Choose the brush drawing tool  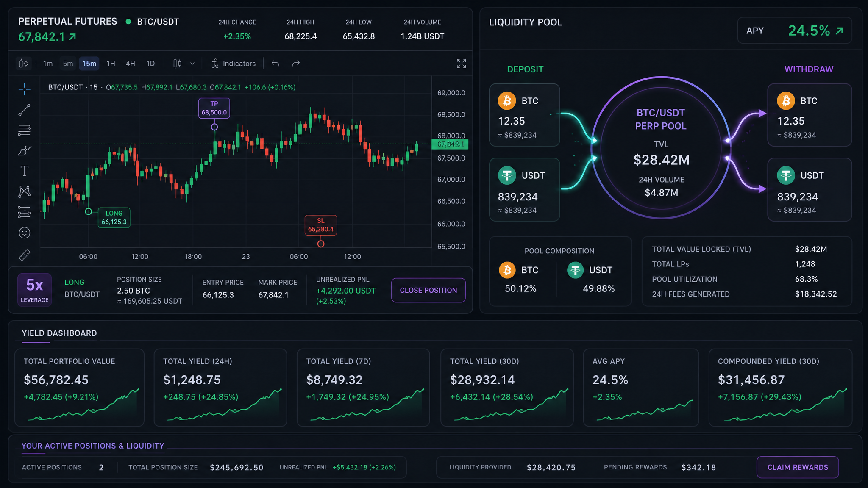click(25, 151)
